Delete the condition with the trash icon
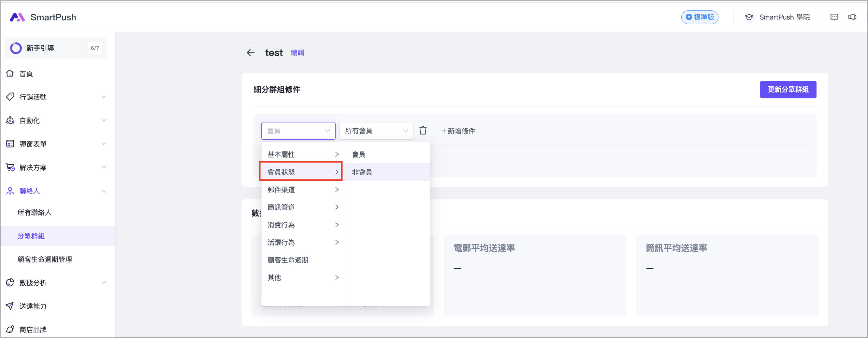 423,131
